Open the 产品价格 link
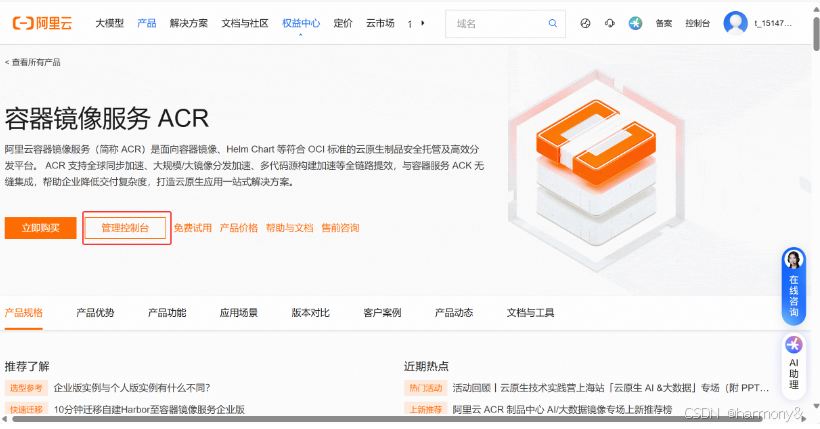 238,228
